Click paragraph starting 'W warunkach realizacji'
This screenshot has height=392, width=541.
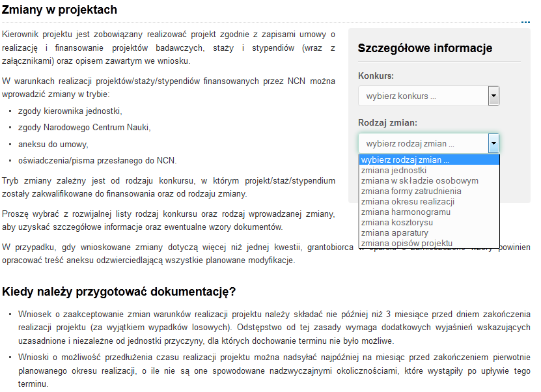[x=169, y=88]
